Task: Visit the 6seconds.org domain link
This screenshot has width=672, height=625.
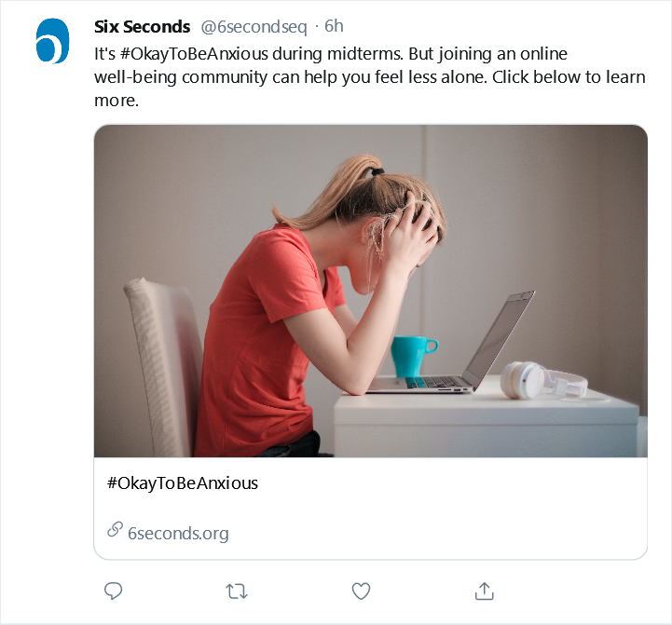Action: pyautogui.click(x=178, y=534)
